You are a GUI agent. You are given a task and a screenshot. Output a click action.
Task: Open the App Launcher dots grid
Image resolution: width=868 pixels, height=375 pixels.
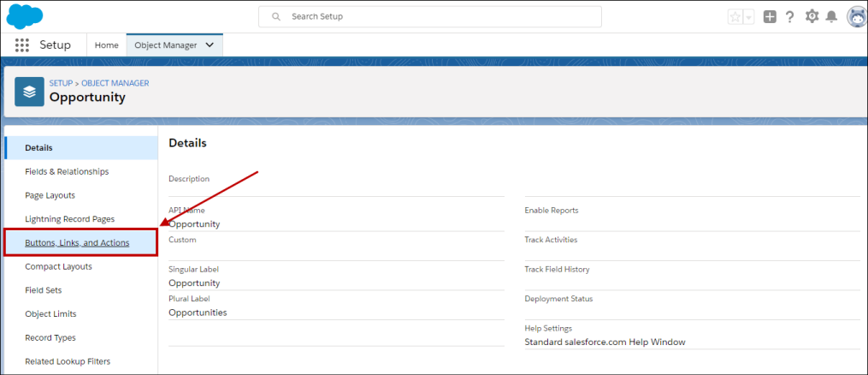(22, 45)
